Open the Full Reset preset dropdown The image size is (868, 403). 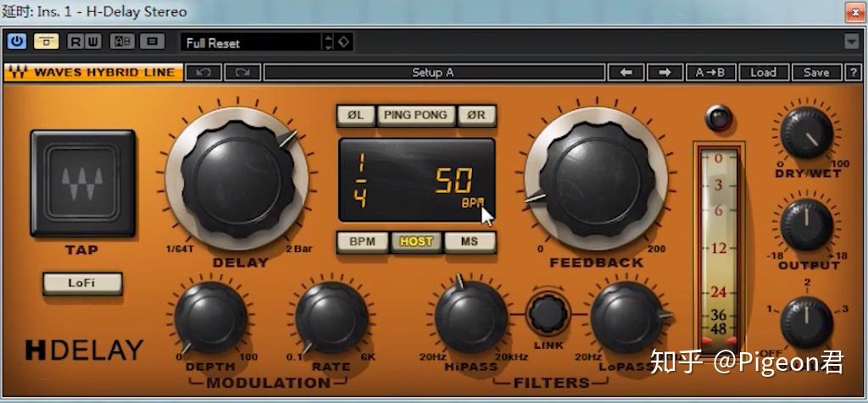point(253,42)
